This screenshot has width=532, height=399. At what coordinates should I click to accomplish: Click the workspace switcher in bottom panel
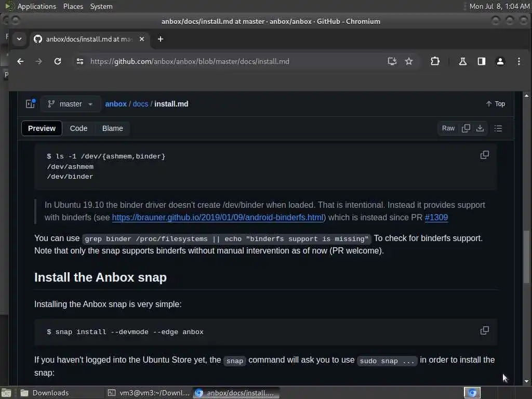pyautogui.click(x=472, y=393)
